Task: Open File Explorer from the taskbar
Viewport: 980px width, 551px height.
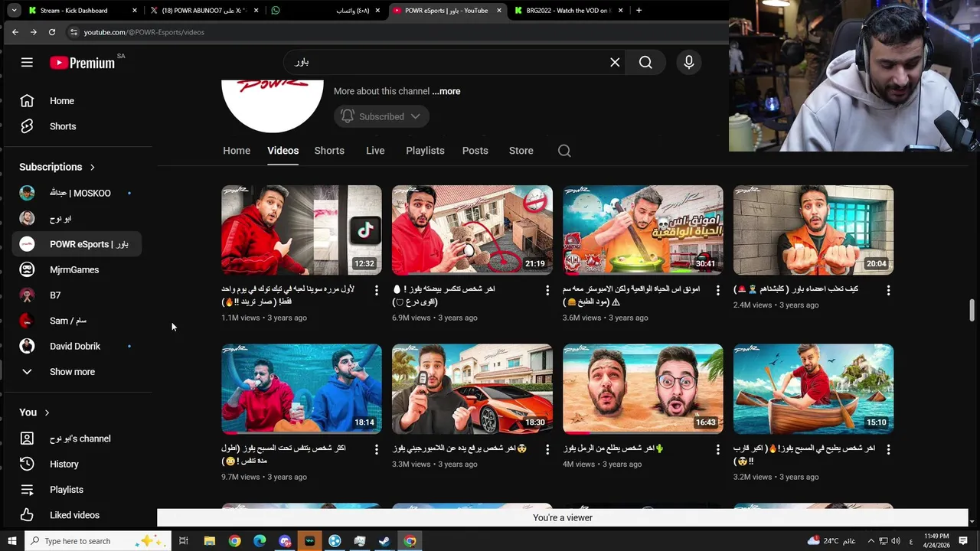Action: pyautogui.click(x=209, y=541)
